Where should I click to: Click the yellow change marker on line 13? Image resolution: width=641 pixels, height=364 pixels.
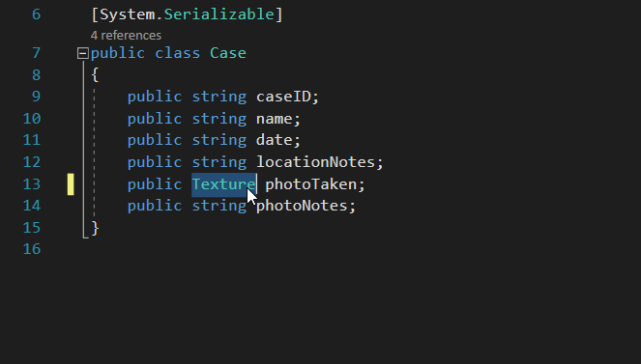coord(71,184)
